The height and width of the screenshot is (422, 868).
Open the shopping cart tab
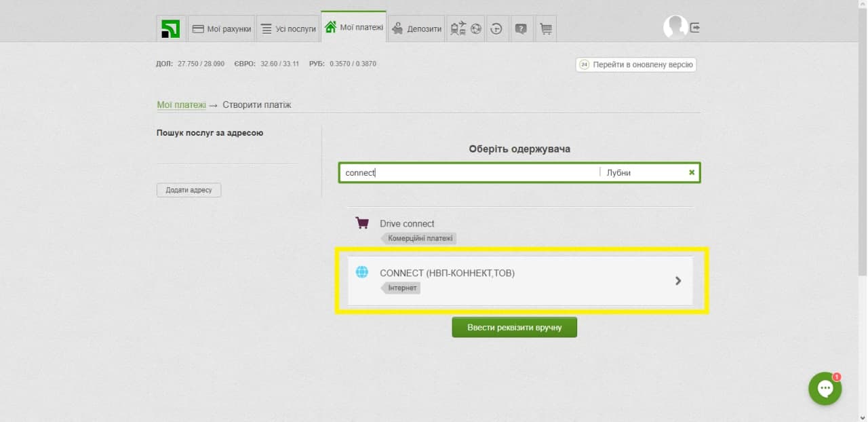(545, 28)
